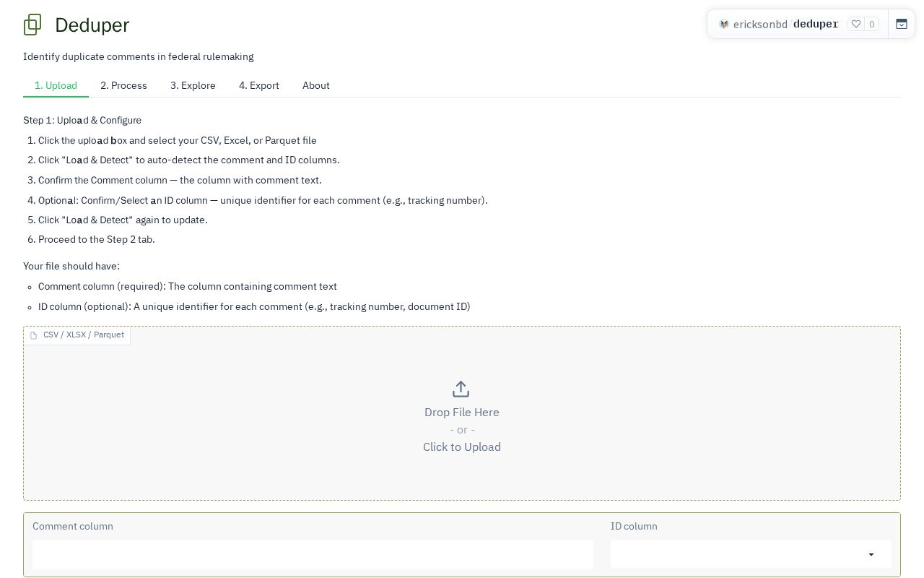Like the space with the heart icon

[x=856, y=24]
